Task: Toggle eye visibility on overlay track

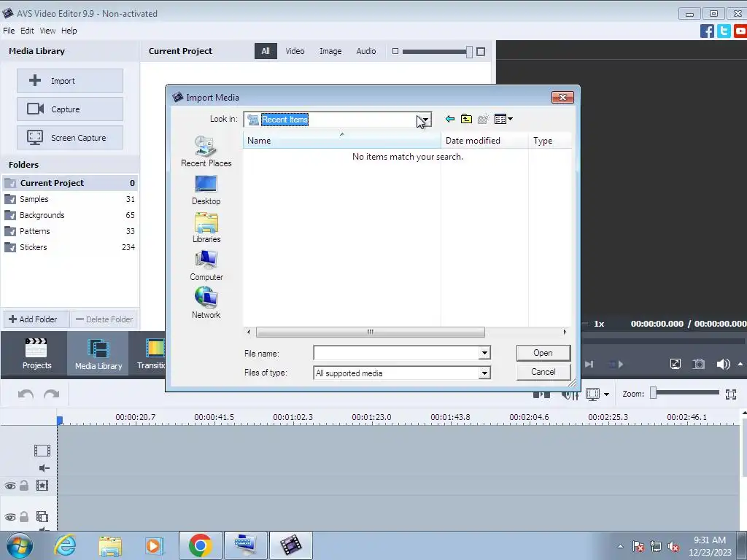Action: tap(10, 517)
